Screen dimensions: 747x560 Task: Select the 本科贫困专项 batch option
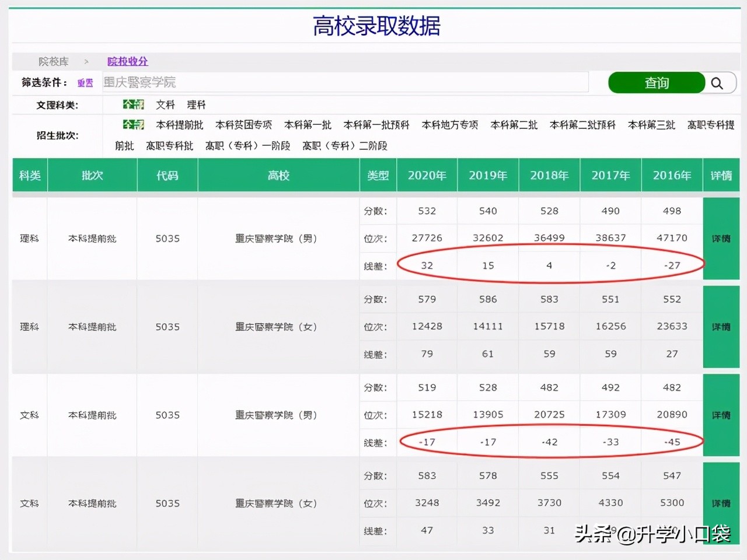[x=243, y=125]
